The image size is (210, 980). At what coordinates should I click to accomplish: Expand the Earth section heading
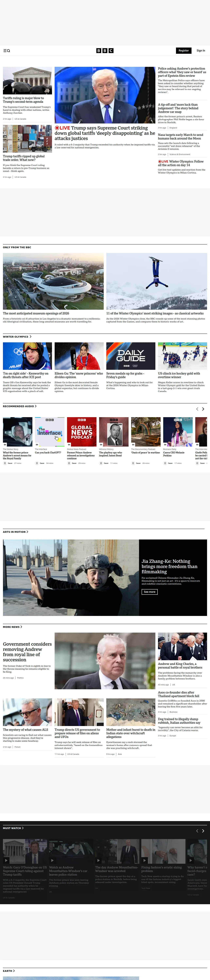(x=9, y=971)
